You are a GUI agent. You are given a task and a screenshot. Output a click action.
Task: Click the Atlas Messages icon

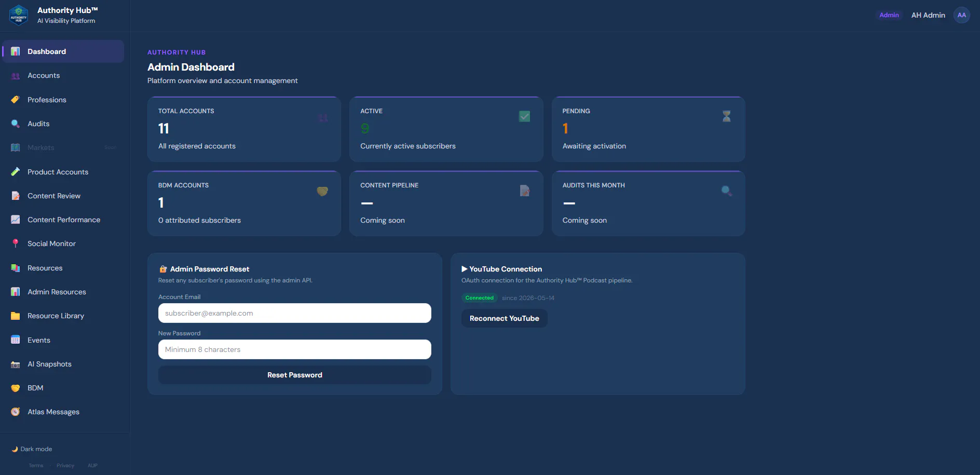16,412
